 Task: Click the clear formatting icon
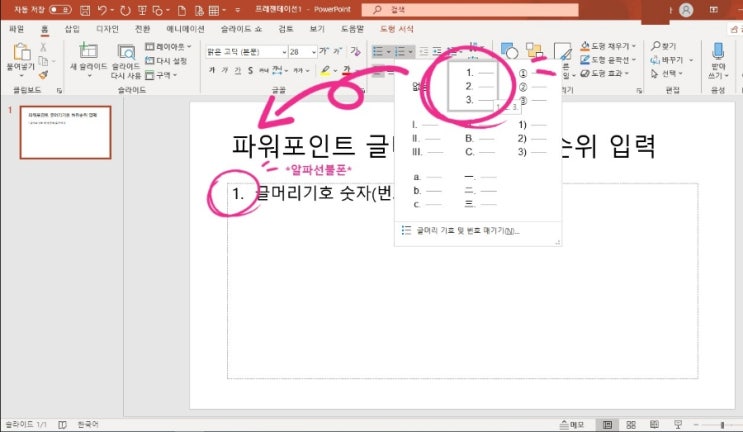[x=355, y=51]
